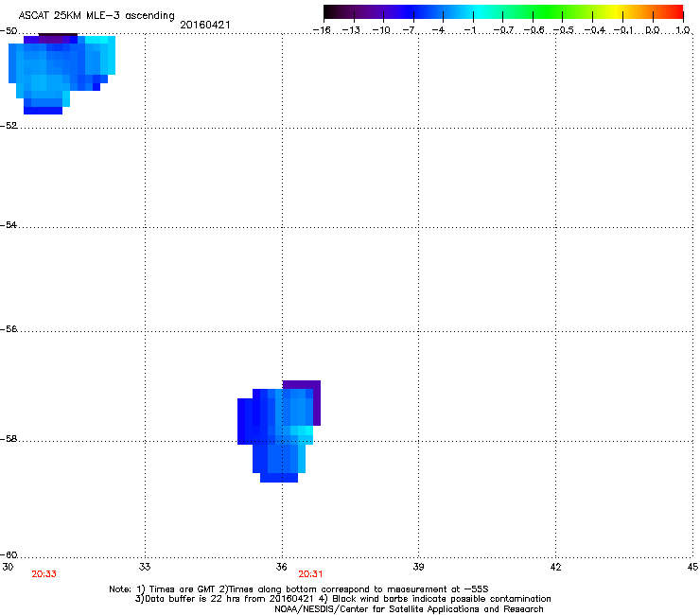Click the latitude label -54

[9, 224]
